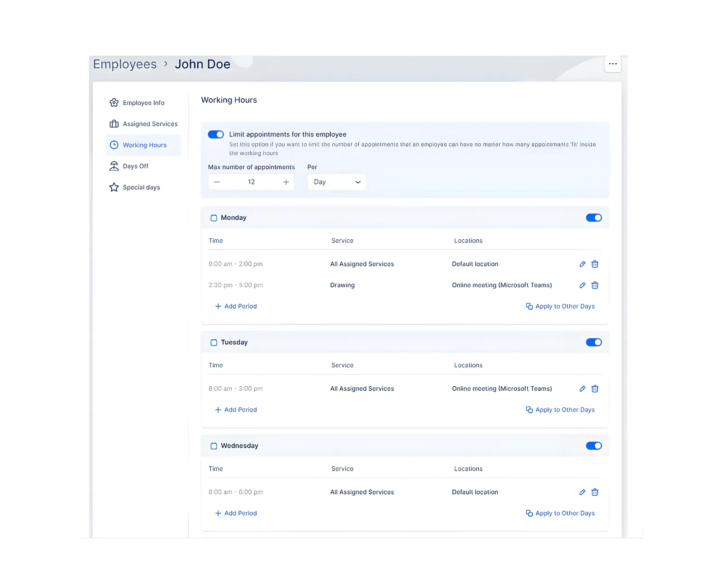Click the Assigned Services briefcase icon
Viewport: 724px width, 588px height.
[x=114, y=123]
